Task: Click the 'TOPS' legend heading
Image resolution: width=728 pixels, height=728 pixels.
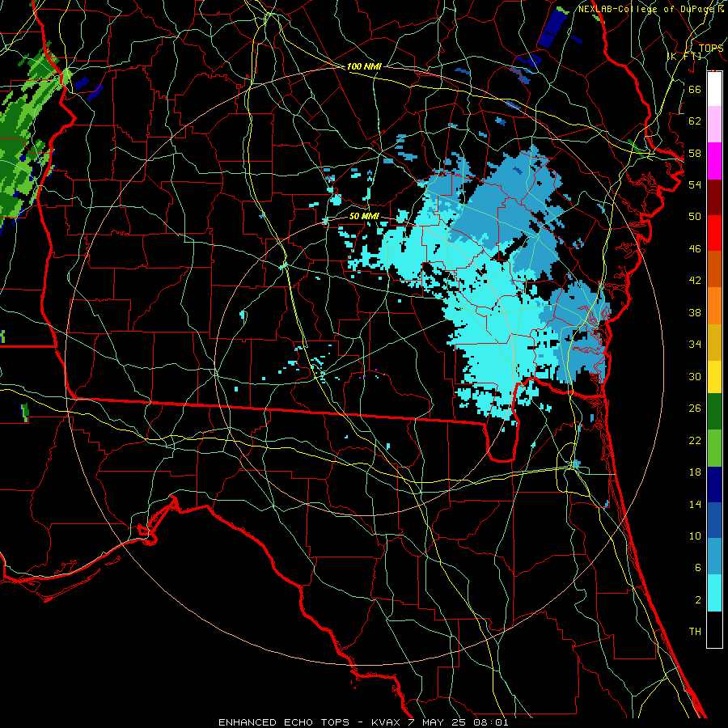Action: pos(711,49)
